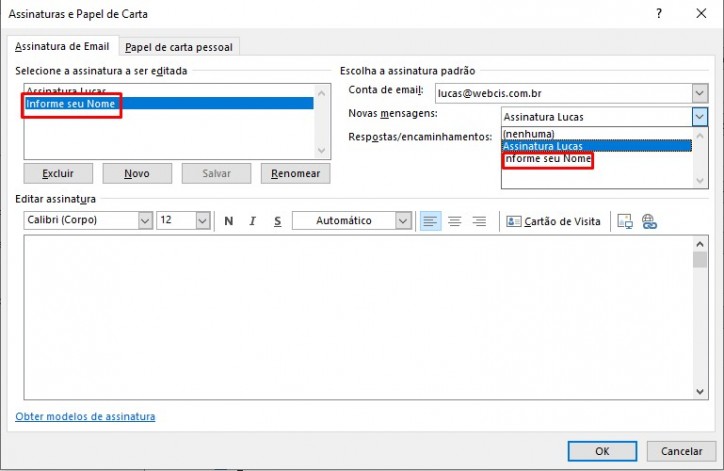Toggle italic formatting button
Viewport: 724px width, 471px height.
[x=253, y=221]
